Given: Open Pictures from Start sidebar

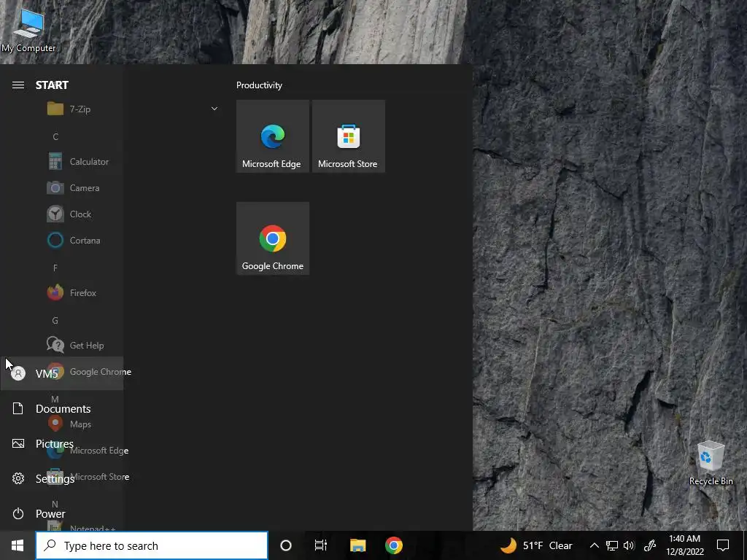Looking at the screenshot, I should pos(62,444).
